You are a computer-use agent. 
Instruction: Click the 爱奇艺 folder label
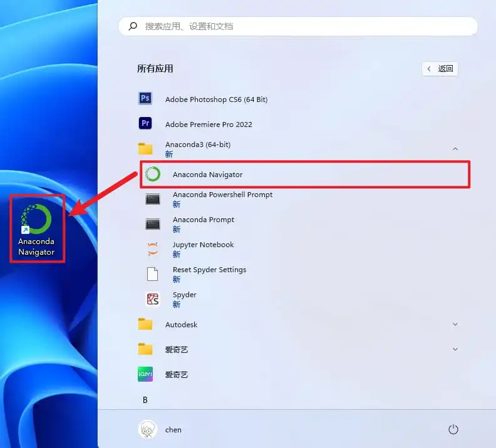tap(177, 349)
